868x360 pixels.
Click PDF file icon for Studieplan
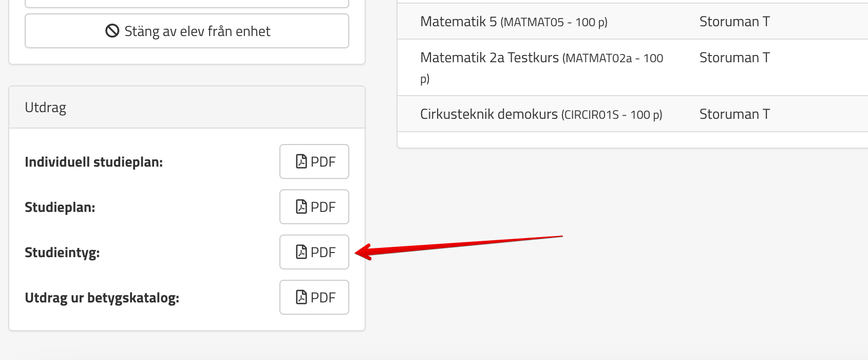click(301, 207)
